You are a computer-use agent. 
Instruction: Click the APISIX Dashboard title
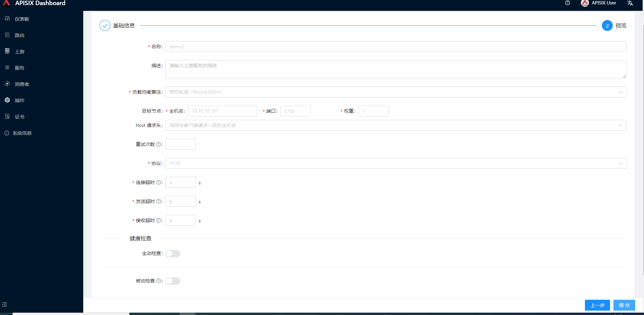click(x=40, y=3)
